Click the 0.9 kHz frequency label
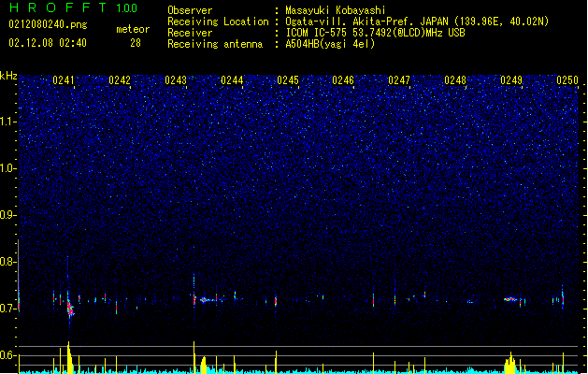Screen dimensions: 588x374 click(x=7, y=215)
